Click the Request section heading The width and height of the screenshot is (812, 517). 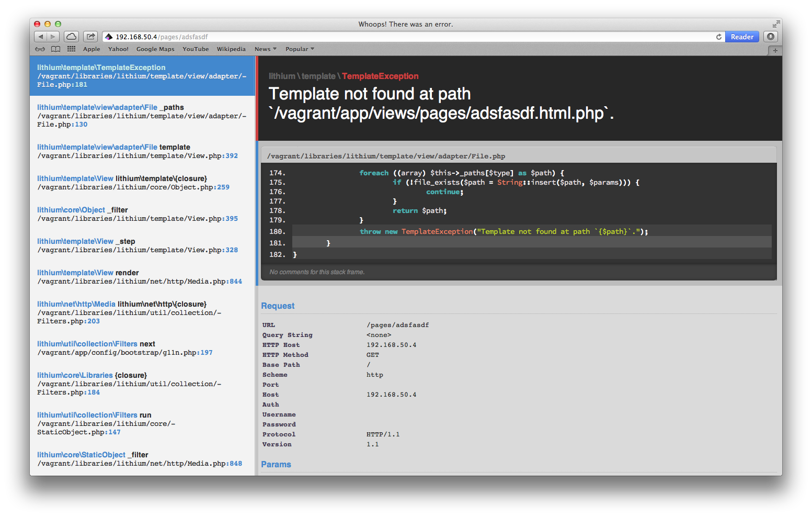[x=278, y=306]
